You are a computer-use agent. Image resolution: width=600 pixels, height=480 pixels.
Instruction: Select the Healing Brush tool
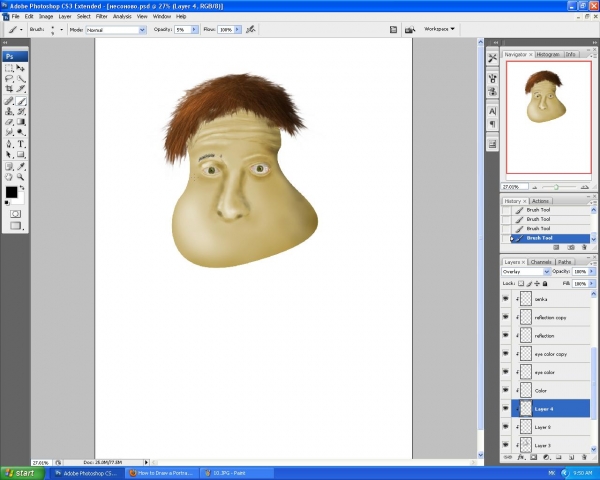point(9,101)
